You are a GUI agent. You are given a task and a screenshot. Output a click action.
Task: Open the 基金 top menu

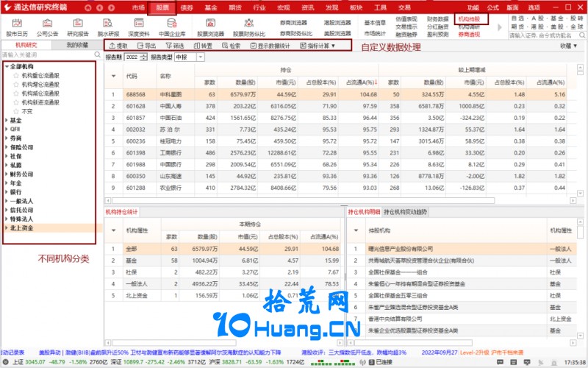point(211,7)
